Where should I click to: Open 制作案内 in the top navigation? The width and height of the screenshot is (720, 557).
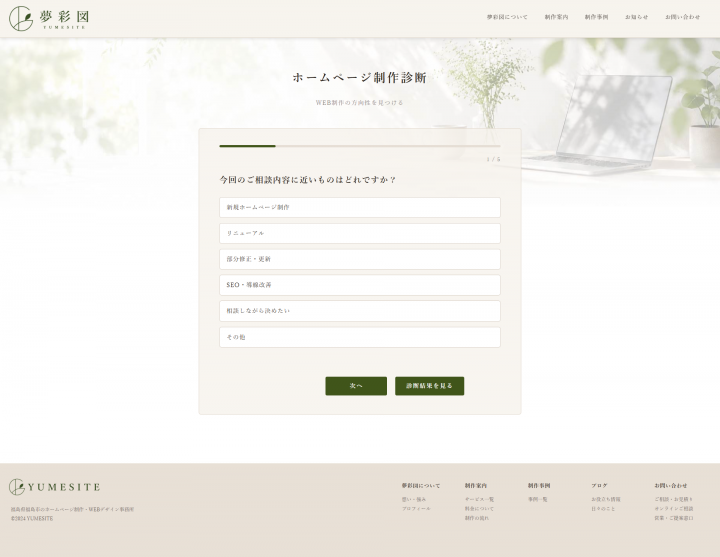point(556,17)
